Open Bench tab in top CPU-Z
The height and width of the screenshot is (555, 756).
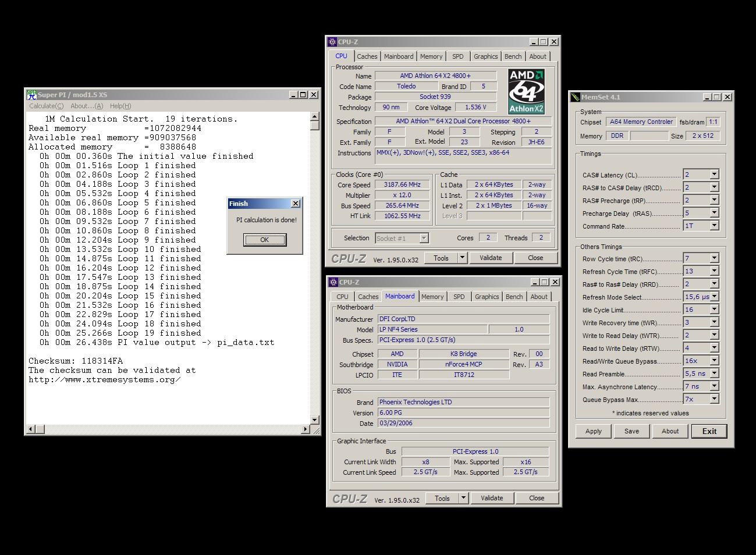[513, 56]
